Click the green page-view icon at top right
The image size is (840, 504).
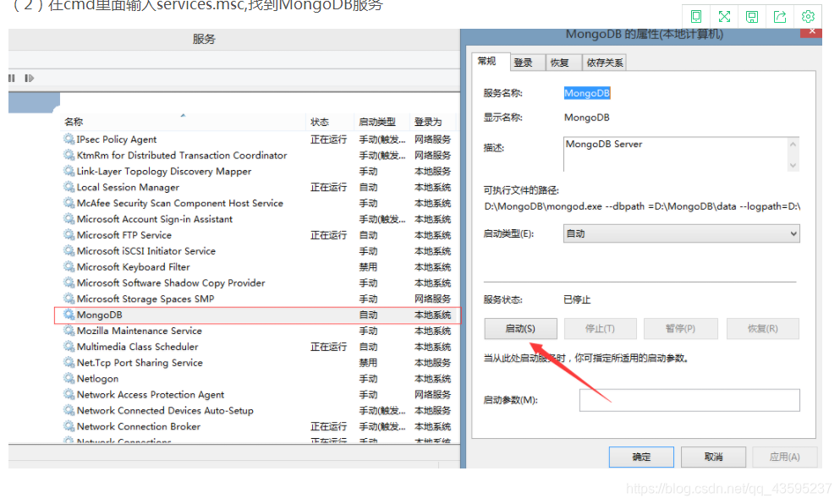pos(696,17)
